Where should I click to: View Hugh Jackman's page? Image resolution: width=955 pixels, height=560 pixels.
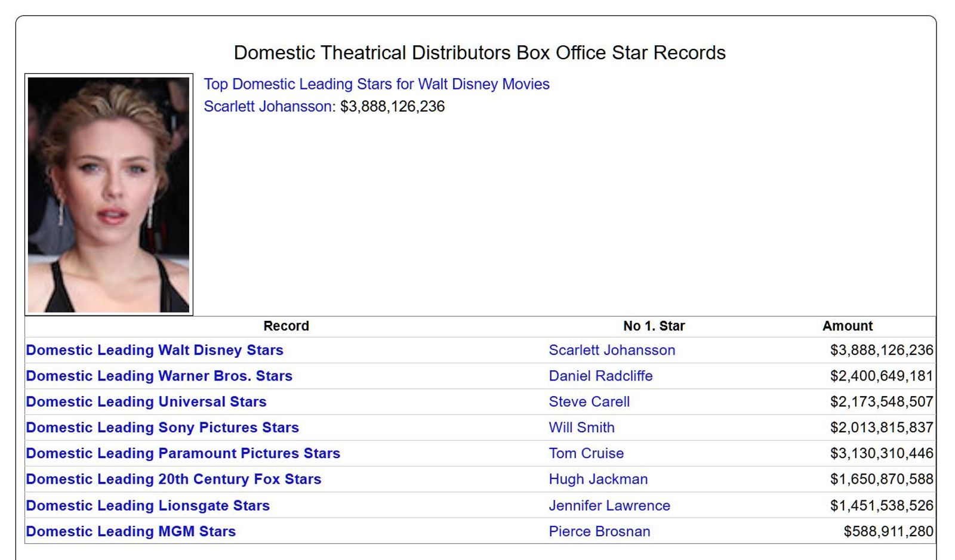click(598, 479)
